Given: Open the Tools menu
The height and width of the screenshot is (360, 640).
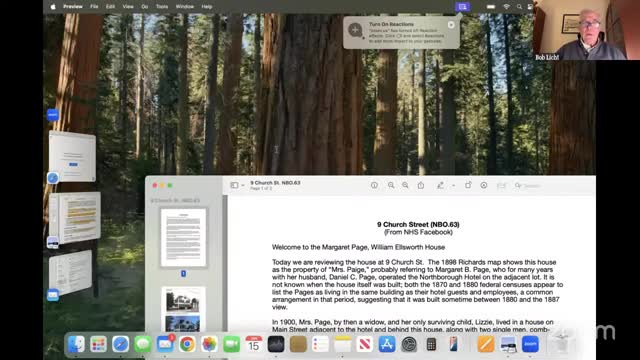Looking at the screenshot, I should tap(162, 7).
